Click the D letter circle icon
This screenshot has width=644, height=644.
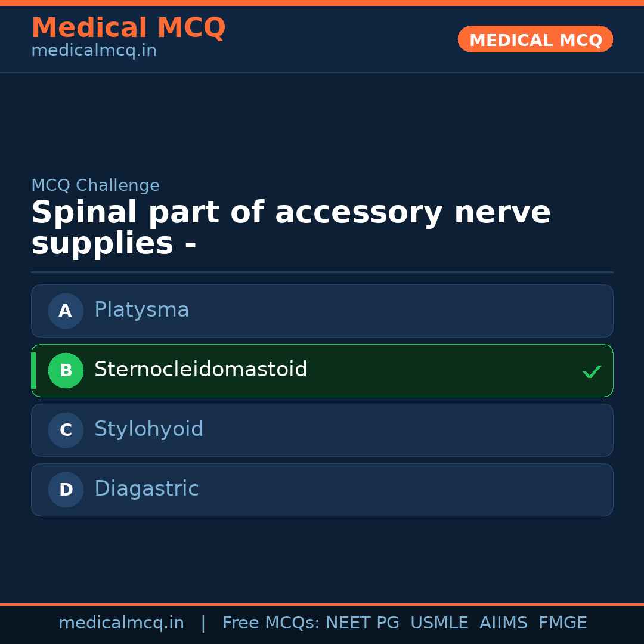click(x=66, y=490)
